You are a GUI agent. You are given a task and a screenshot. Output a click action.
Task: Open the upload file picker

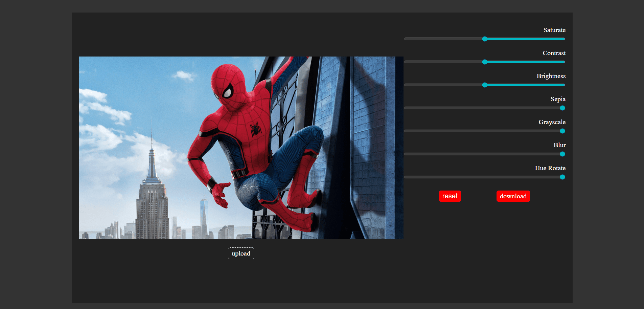(241, 253)
